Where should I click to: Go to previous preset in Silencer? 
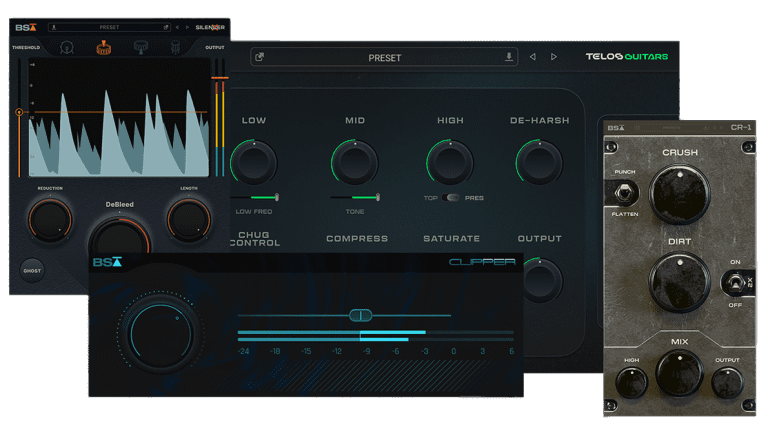(177, 27)
